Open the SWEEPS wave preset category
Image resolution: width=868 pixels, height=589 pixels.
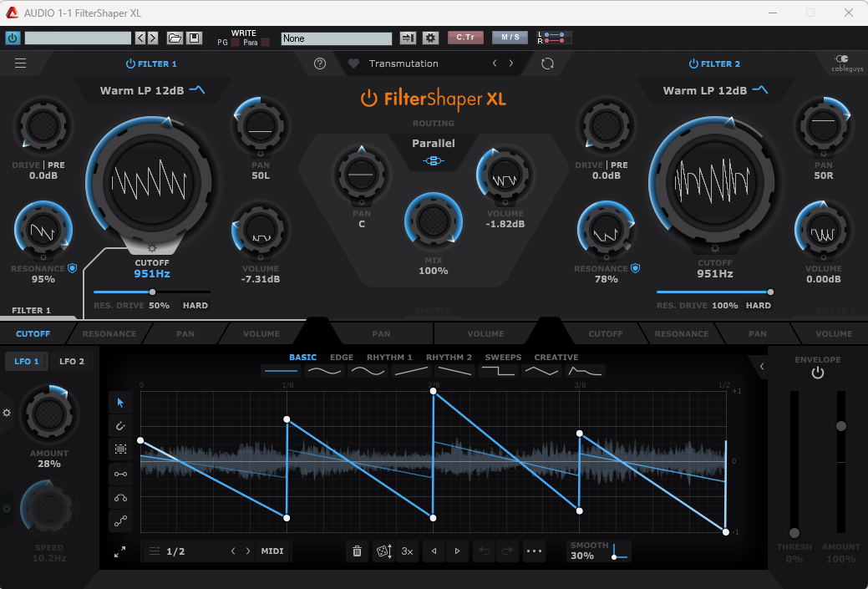[503, 358]
